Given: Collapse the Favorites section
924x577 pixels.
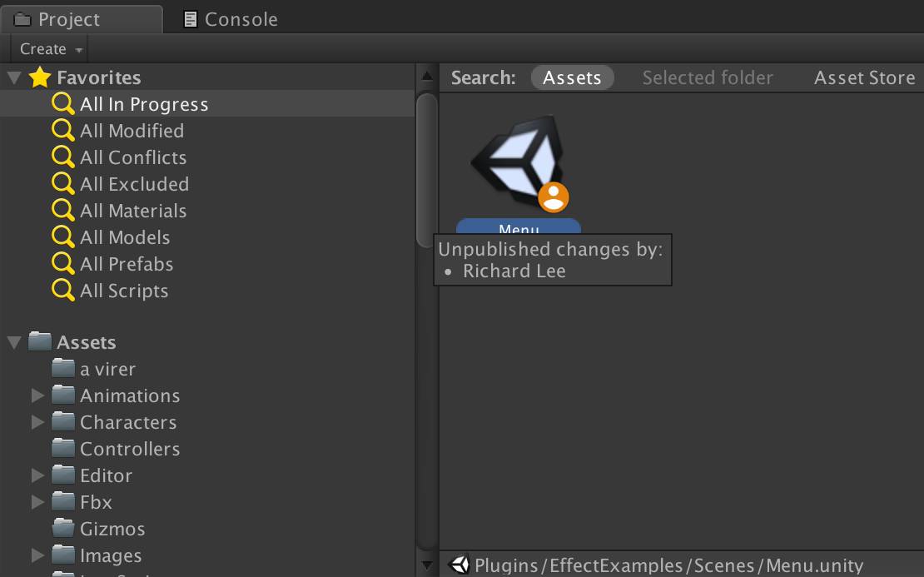Looking at the screenshot, I should coord(14,77).
